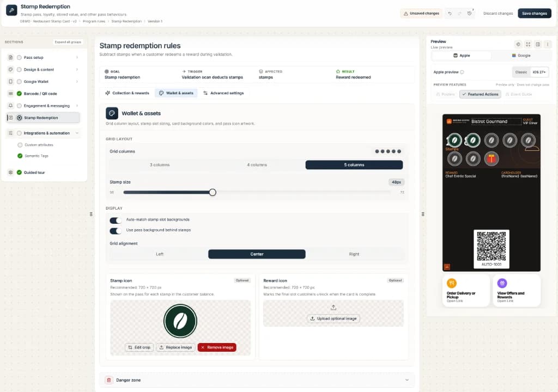Image resolution: width=558 pixels, height=392 pixels.
Task: Click the Pass setup document icon
Action: 10,57
